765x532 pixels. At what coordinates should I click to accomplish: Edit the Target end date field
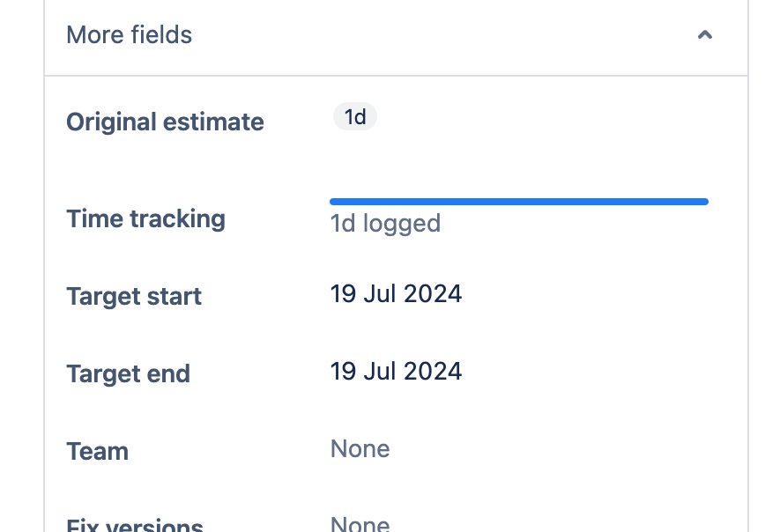[396, 371]
